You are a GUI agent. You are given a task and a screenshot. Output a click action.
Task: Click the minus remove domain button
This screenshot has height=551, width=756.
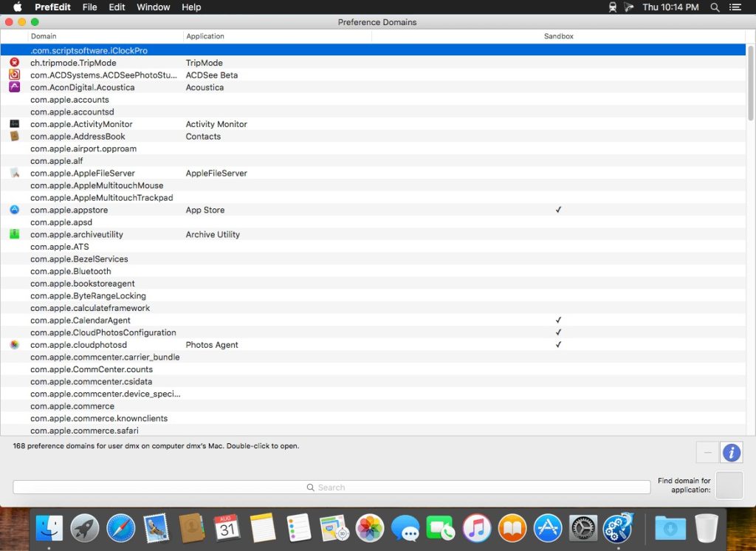coord(707,452)
